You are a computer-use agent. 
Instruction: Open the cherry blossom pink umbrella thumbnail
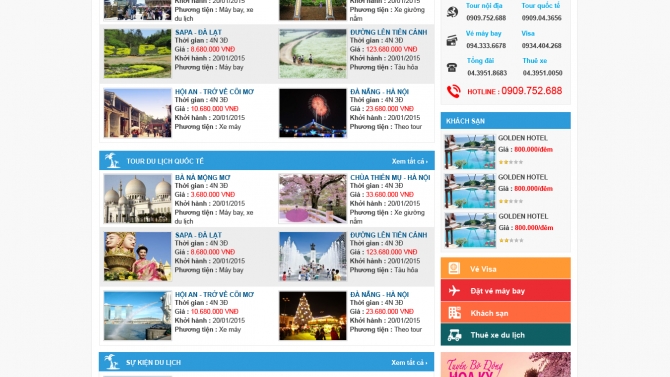tap(312, 199)
